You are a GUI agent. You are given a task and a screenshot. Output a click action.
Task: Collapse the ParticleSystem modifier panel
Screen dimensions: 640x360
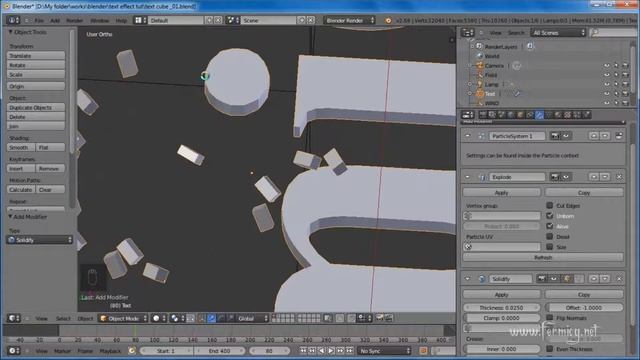click(x=467, y=136)
